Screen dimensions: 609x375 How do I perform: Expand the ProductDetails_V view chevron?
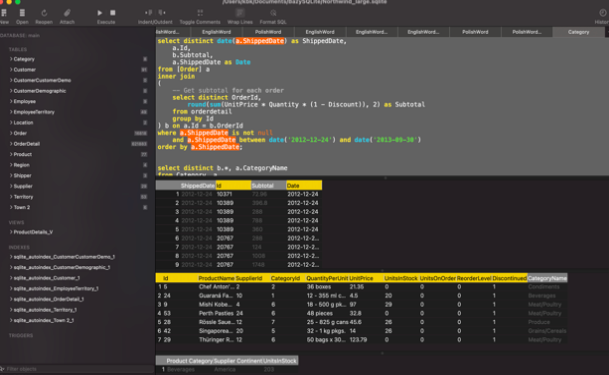11,232
